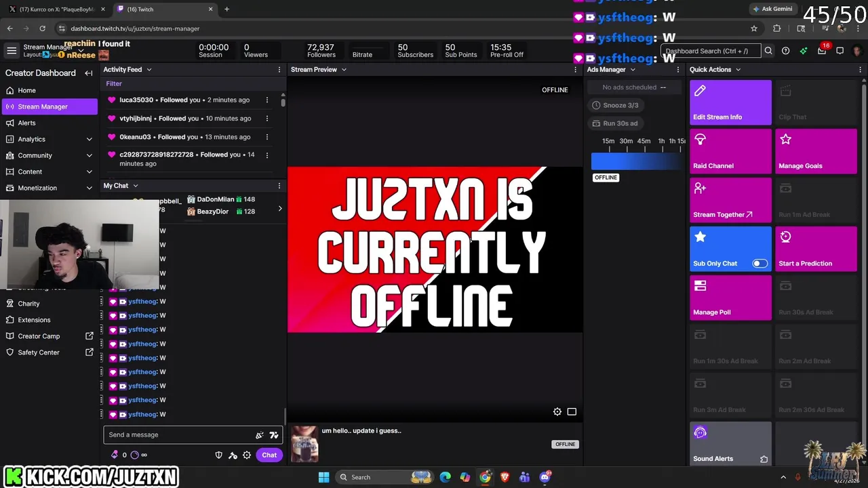Click the Dashboard Search field
Image resolution: width=868 pixels, height=488 pixels.
tap(711, 51)
